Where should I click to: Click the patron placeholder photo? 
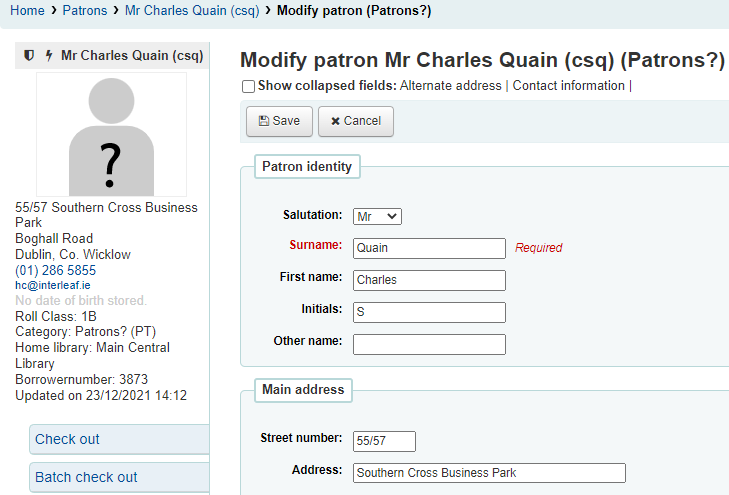click(111, 135)
